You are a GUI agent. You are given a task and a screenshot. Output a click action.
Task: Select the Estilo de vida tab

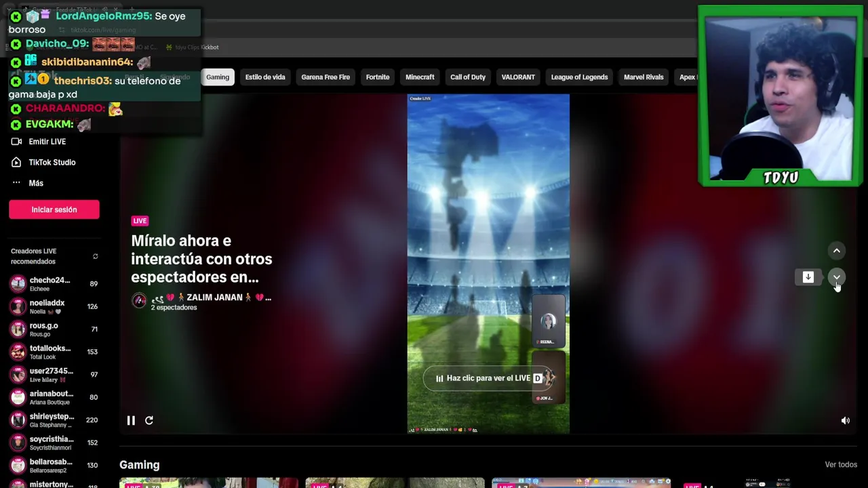tap(265, 77)
